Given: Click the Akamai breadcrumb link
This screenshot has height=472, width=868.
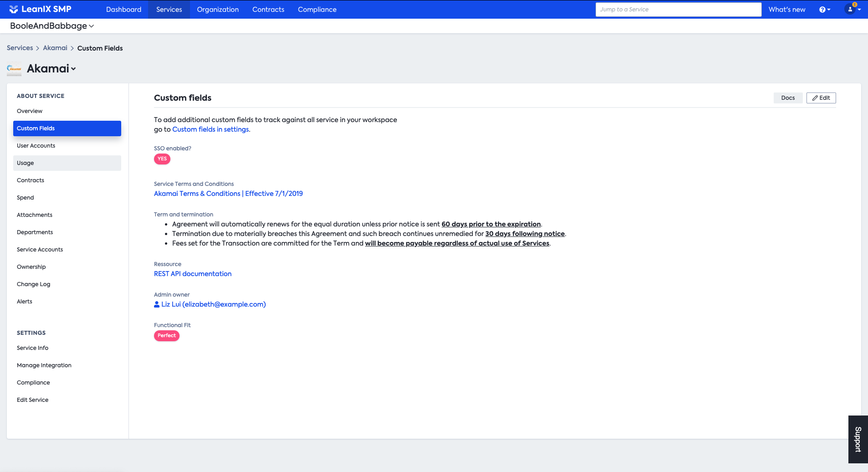Looking at the screenshot, I should [55, 48].
